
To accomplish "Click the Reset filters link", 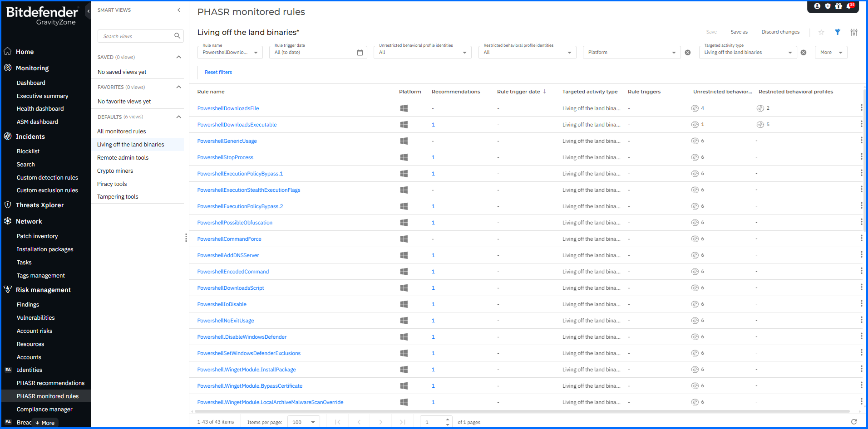I will [x=218, y=72].
